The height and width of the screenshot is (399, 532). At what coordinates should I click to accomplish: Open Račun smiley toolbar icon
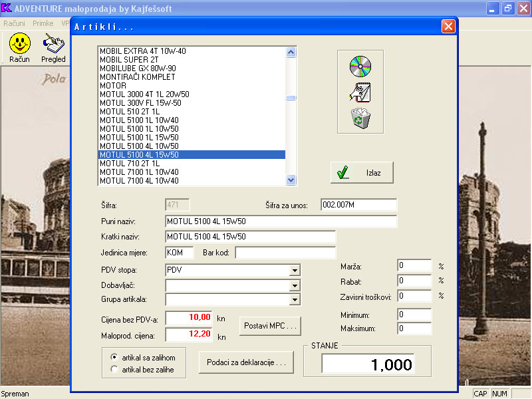point(20,48)
